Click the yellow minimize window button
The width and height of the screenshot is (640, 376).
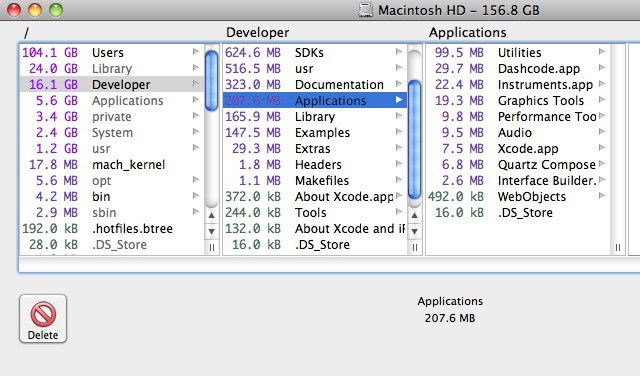(35, 10)
